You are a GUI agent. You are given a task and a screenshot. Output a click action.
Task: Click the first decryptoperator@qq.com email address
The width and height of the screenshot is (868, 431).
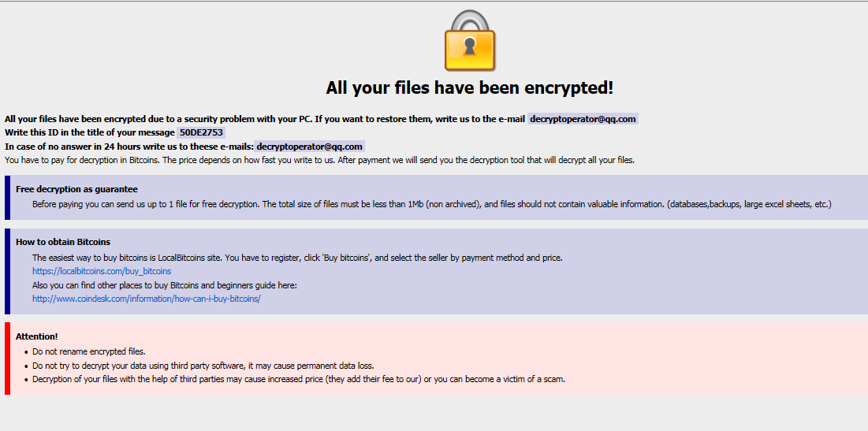(x=583, y=119)
